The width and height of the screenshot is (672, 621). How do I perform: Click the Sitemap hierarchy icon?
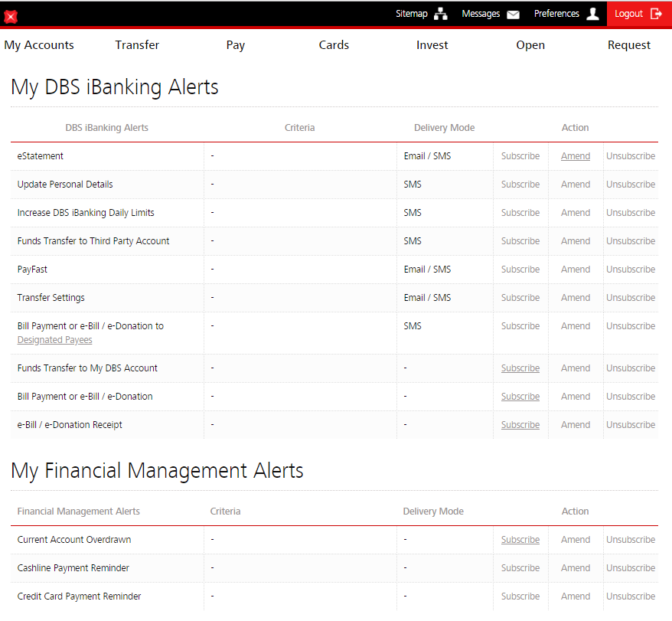(441, 14)
